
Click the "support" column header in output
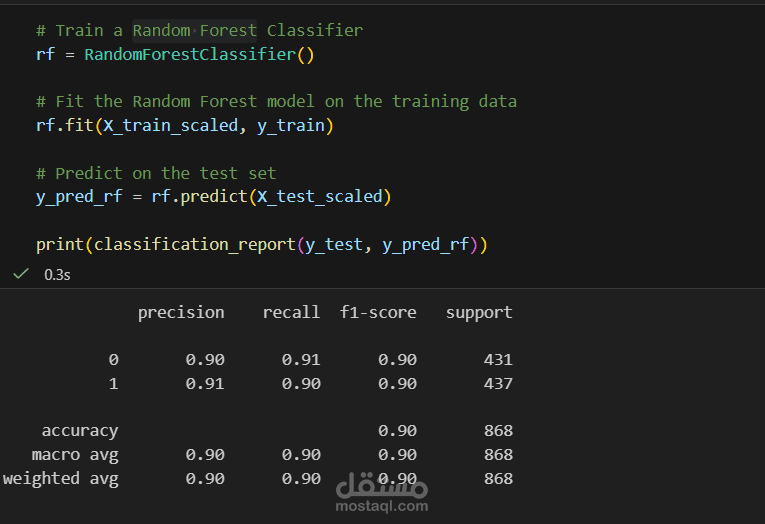(479, 312)
